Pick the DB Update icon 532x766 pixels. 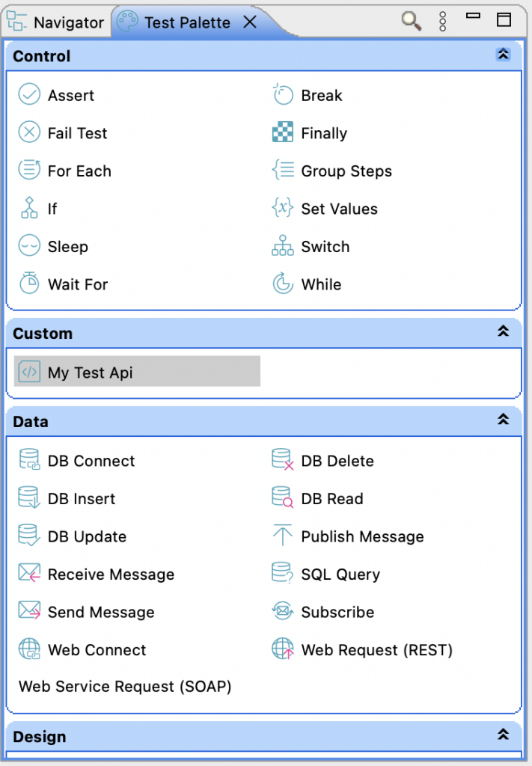pos(29,535)
